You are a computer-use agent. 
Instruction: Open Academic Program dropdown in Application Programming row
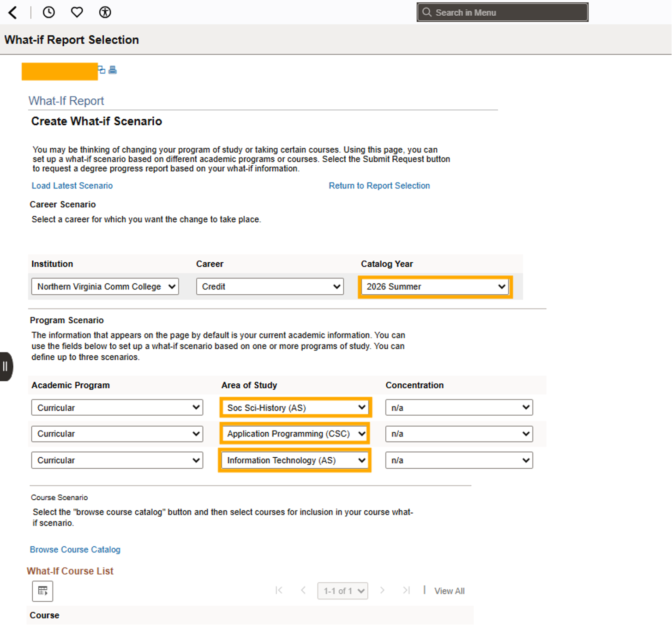tap(117, 434)
